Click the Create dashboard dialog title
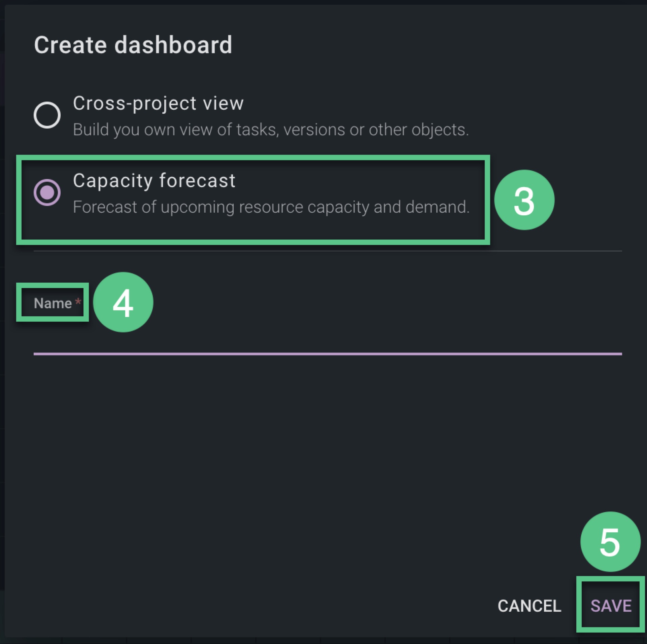Screen dimensions: 647x644 tap(133, 45)
